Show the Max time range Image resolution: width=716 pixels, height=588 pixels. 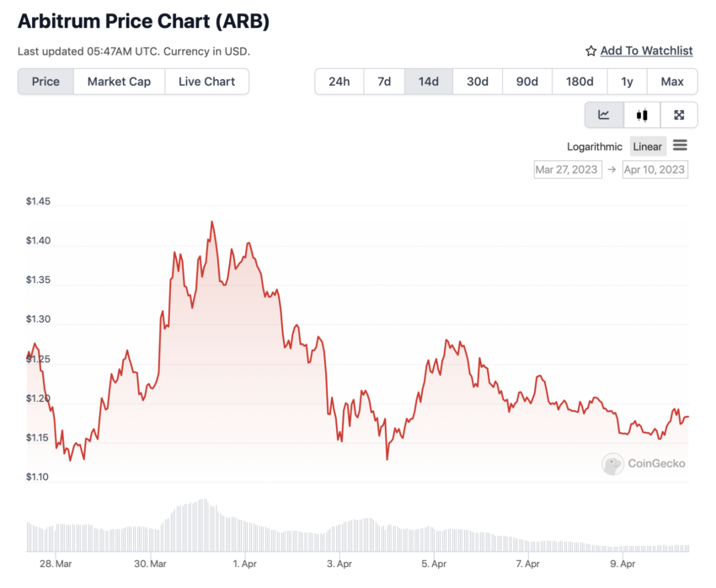click(x=672, y=82)
